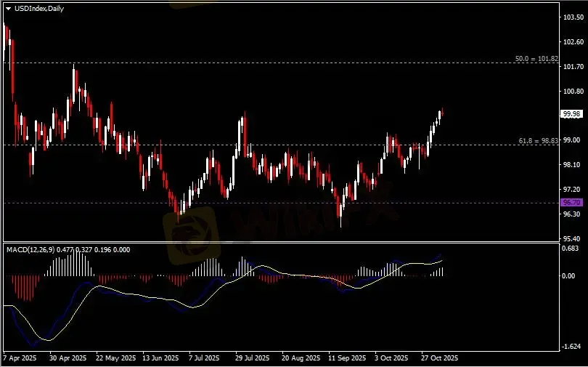Click the USDIndex,Daily chart title
Viewport: 588px width, 367px height.
tap(36, 8)
